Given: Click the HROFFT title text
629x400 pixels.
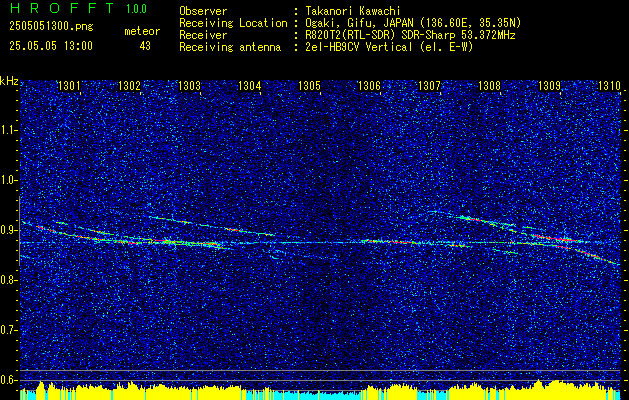Looking at the screenshot, I should (62, 8).
